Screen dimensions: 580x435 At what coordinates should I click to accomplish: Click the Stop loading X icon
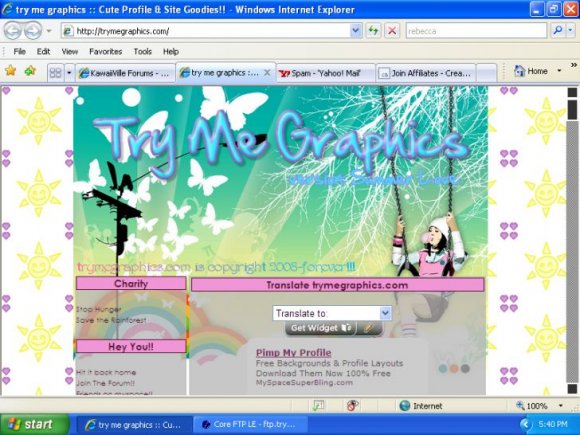[392, 31]
